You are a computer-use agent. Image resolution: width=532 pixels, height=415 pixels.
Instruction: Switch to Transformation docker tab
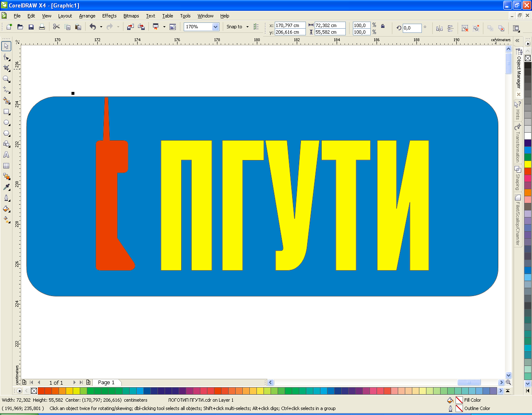[x=518, y=143]
